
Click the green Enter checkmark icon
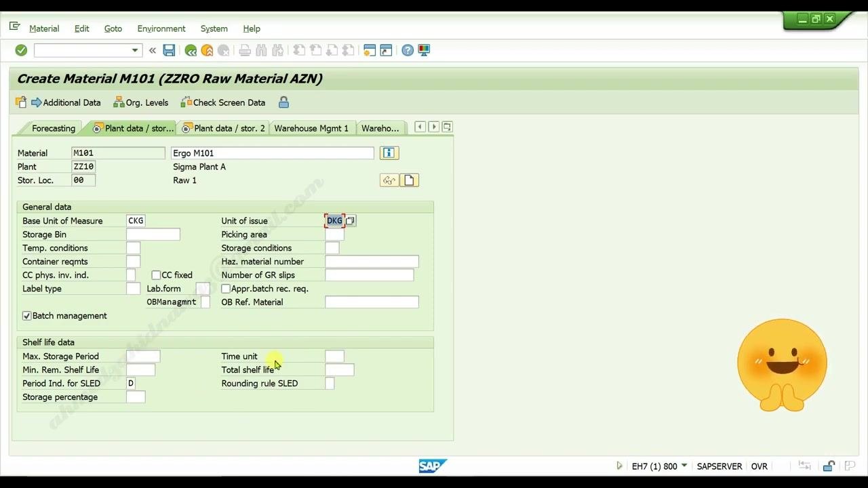click(x=21, y=50)
